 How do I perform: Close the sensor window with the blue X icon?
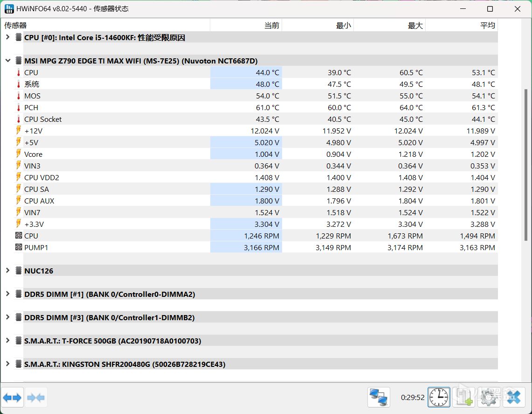tap(514, 397)
